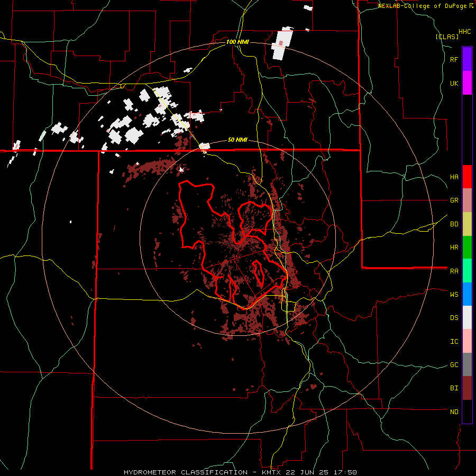The height and width of the screenshot is (476, 476).
Task: Click the GC legend label
Action: click(454, 365)
